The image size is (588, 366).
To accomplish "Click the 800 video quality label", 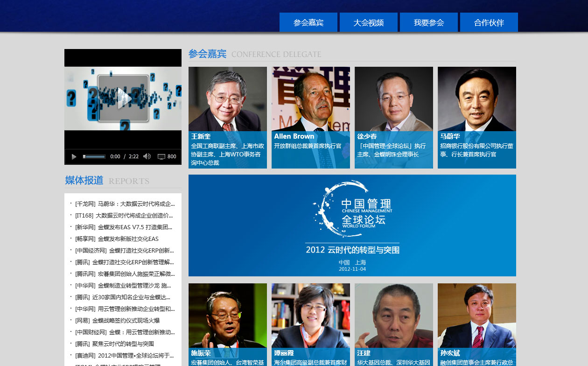I will click(172, 156).
